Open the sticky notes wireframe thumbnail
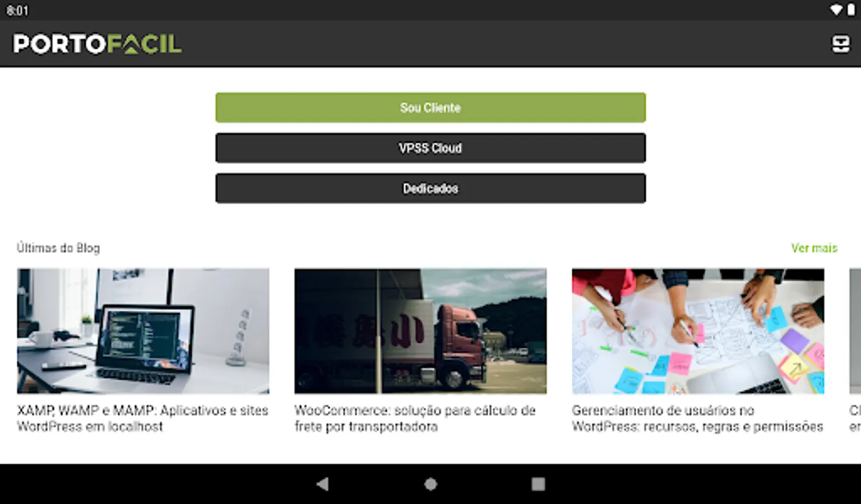Image resolution: width=861 pixels, height=504 pixels. (x=698, y=331)
